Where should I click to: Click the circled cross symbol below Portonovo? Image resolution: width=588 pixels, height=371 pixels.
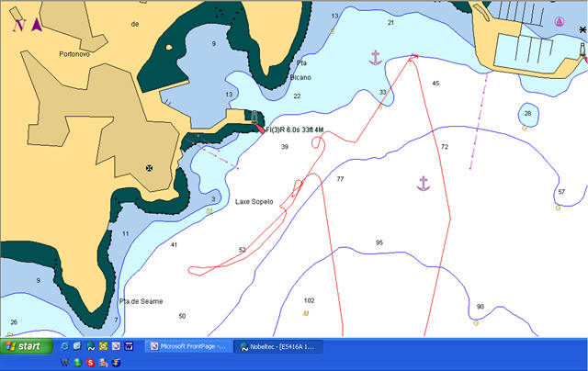pyautogui.click(x=150, y=169)
